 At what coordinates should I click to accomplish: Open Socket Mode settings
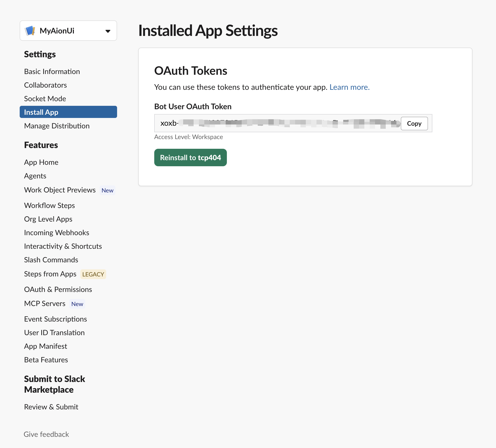[x=45, y=99]
